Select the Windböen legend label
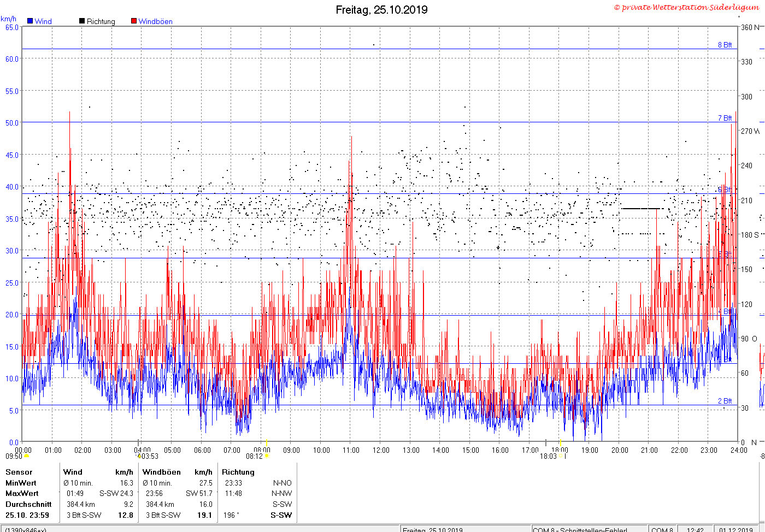 pyautogui.click(x=155, y=21)
